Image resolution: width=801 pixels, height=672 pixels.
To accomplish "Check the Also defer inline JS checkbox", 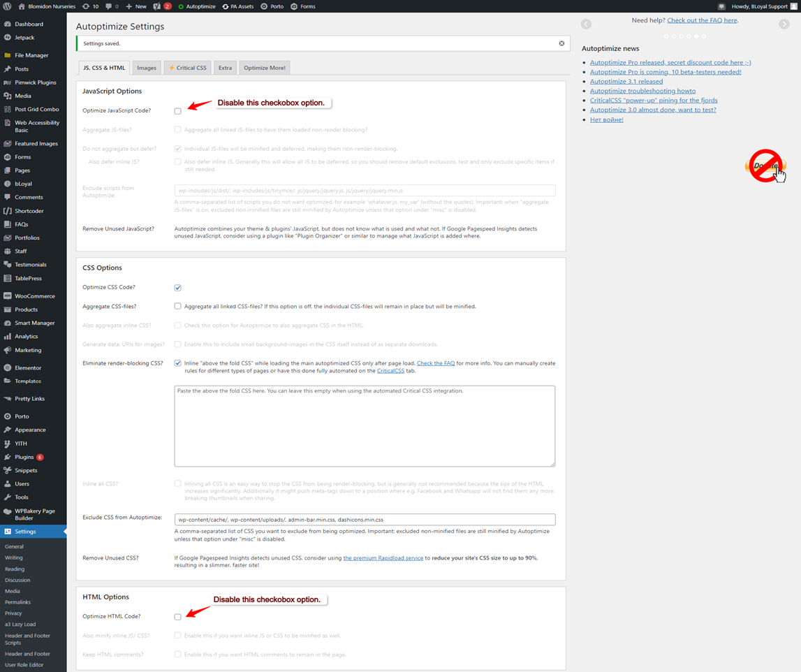I will (178, 161).
